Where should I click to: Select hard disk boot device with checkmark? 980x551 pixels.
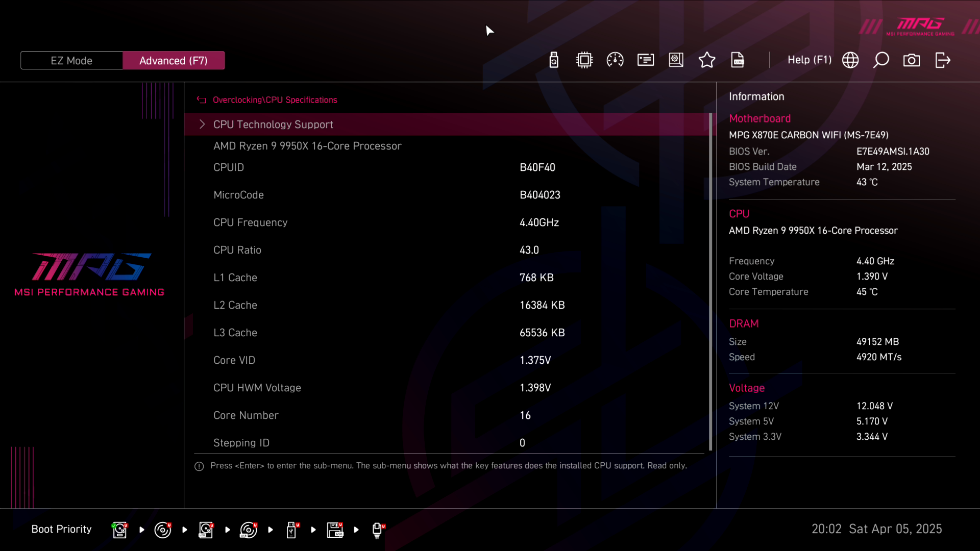(x=119, y=530)
